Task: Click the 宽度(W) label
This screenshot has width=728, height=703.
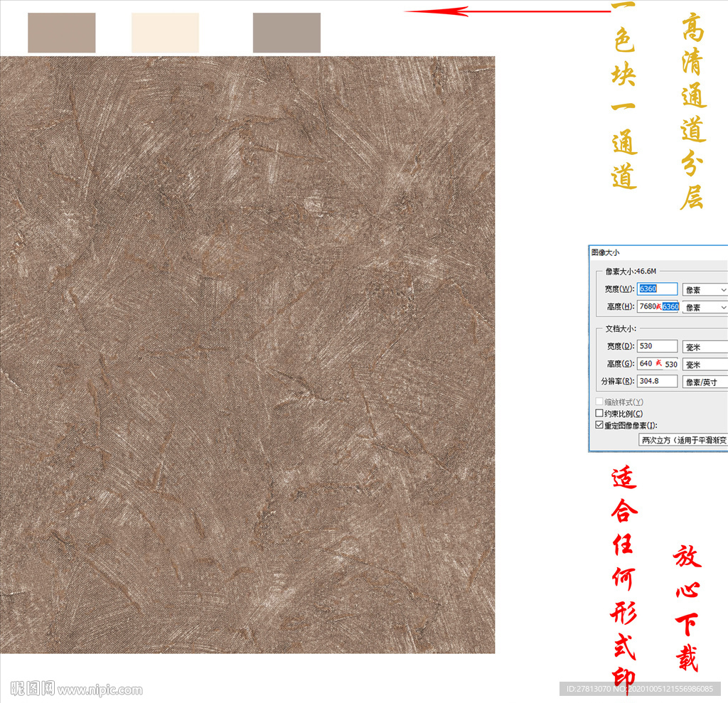Action: 619,289
